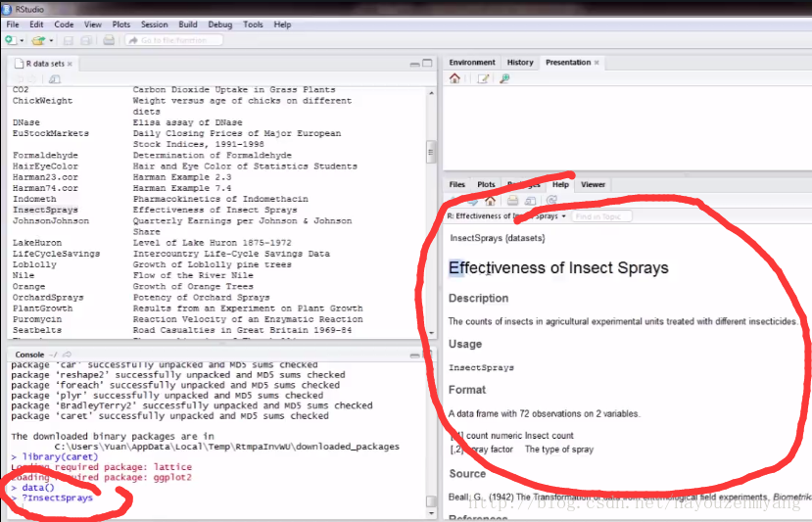Click the Indometh data set name
This screenshot has height=522, width=812.
[x=34, y=199]
